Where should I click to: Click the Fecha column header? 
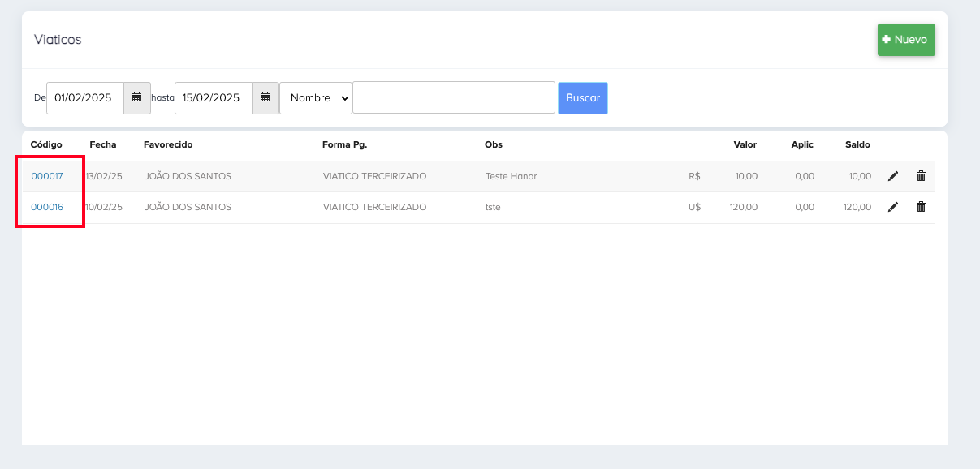click(x=103, y=144)
